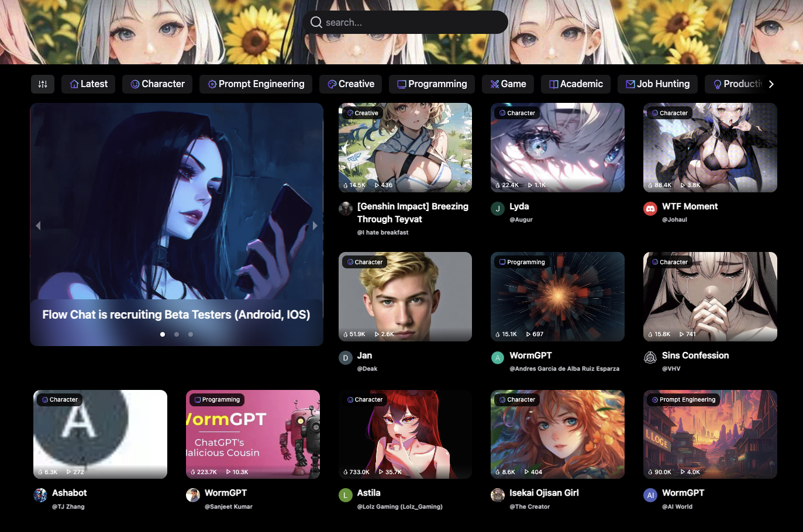The height and width of the screenshot is (532, 803).
Task: Open the Sins Confession thumbnail
Action: click(710, 296)
